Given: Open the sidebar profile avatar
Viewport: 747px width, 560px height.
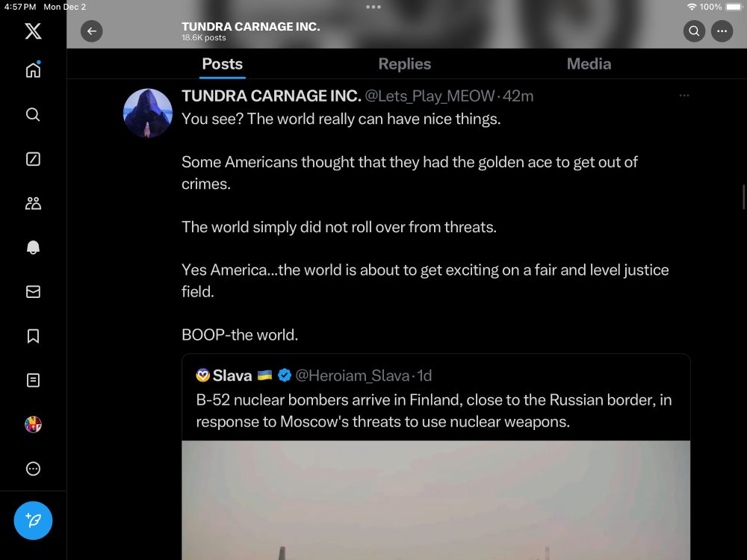Looking at the screenshot, I should coord(33,424).
